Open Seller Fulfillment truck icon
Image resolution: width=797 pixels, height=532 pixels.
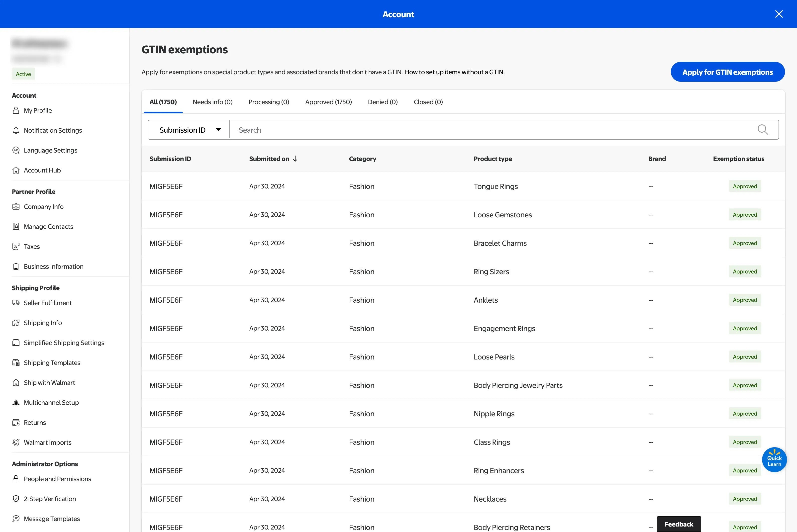[x=16, y=303]
